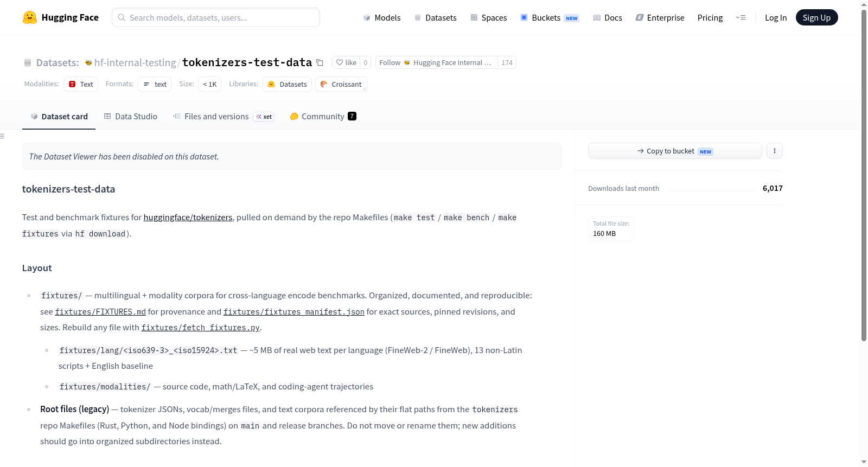Copy dataset name with the copy icon

coord(320,63)
